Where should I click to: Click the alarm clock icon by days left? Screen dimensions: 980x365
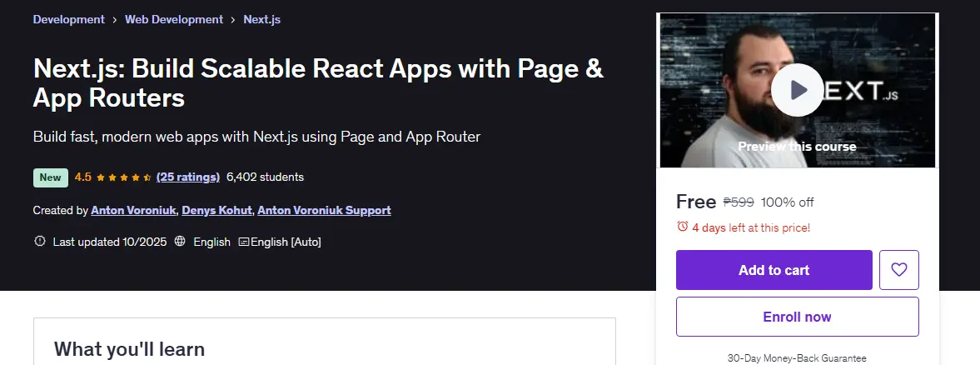coord(683,227)
